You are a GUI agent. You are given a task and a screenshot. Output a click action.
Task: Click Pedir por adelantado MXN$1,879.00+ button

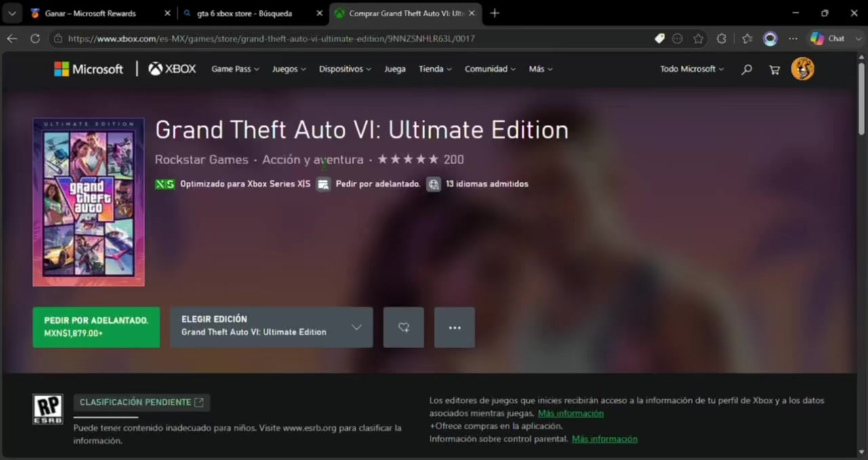[96, 327]
